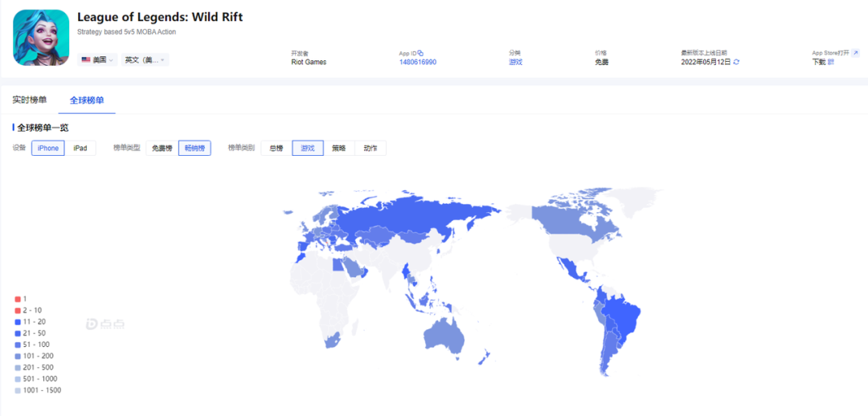This screenshot has height=416, width=868.
Task: Select the 游戏 chart category button
Action: point(308,149)
